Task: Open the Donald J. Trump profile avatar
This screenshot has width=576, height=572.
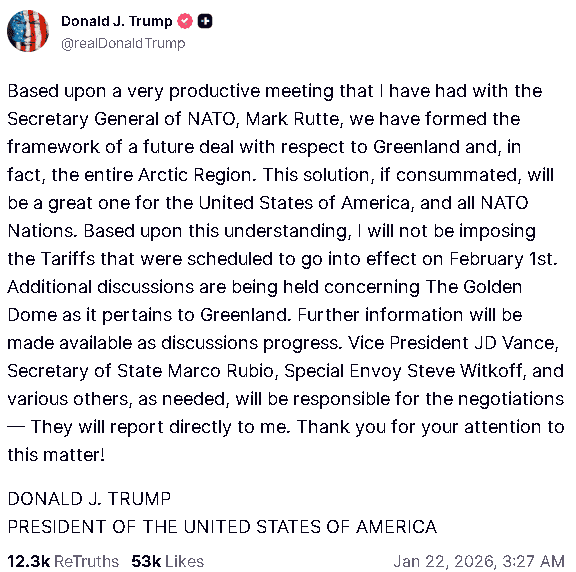Action: [28, 31]
